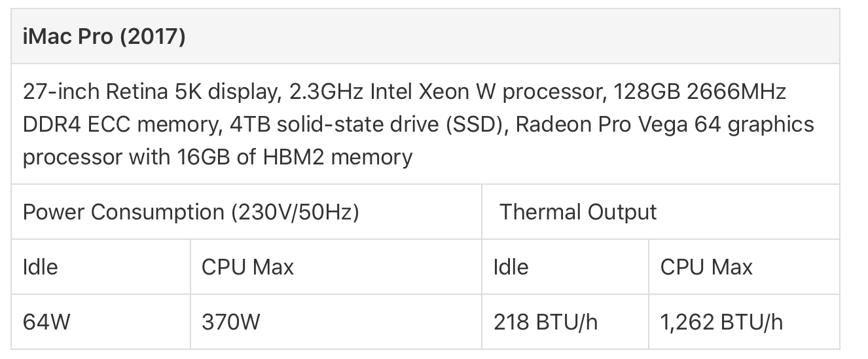The height and width of the screenshot is (359, 868).
Task: Select the hardware configuration description paragraph
Action: coord(418,124)
